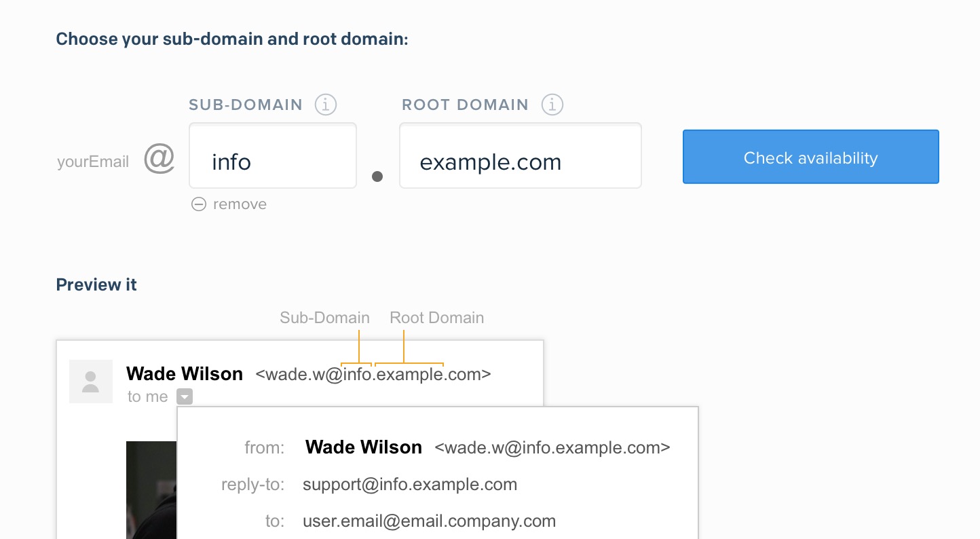Click the recipient address user.email@email.company.com
The height and width of the screenshot is (539, 980).
click(429, 521)
